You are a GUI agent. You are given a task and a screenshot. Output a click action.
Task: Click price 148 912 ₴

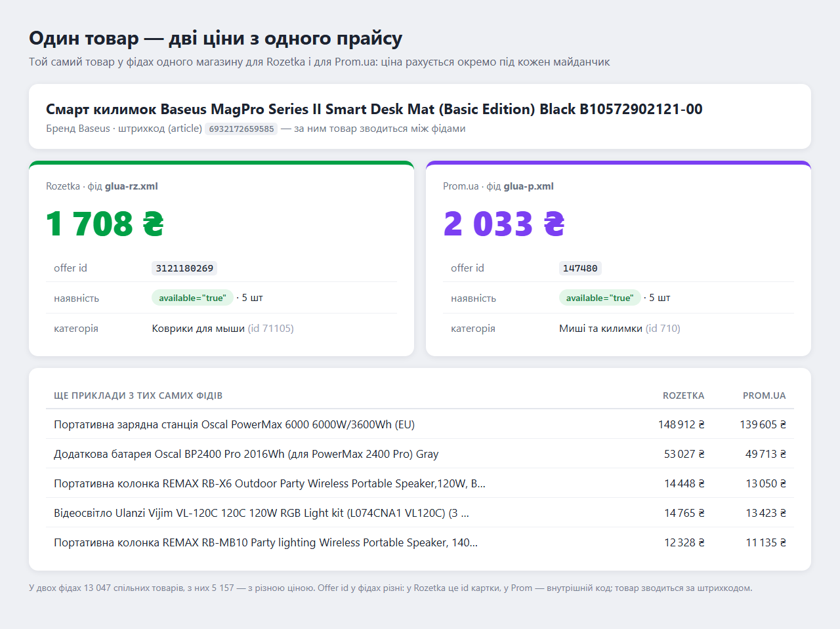[681, 424]
